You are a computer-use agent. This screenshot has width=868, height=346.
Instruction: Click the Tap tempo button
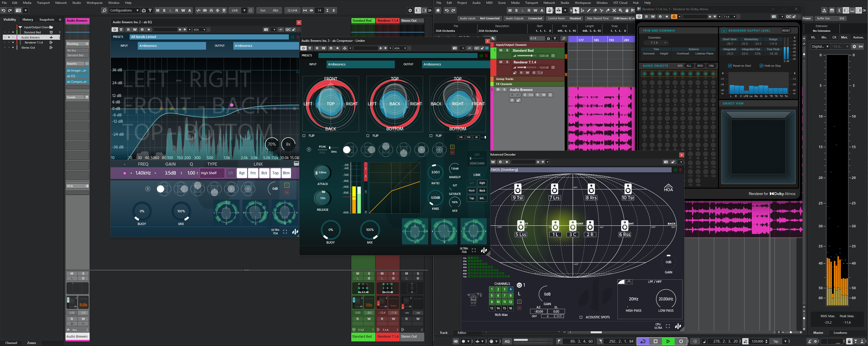pos(776,341)
